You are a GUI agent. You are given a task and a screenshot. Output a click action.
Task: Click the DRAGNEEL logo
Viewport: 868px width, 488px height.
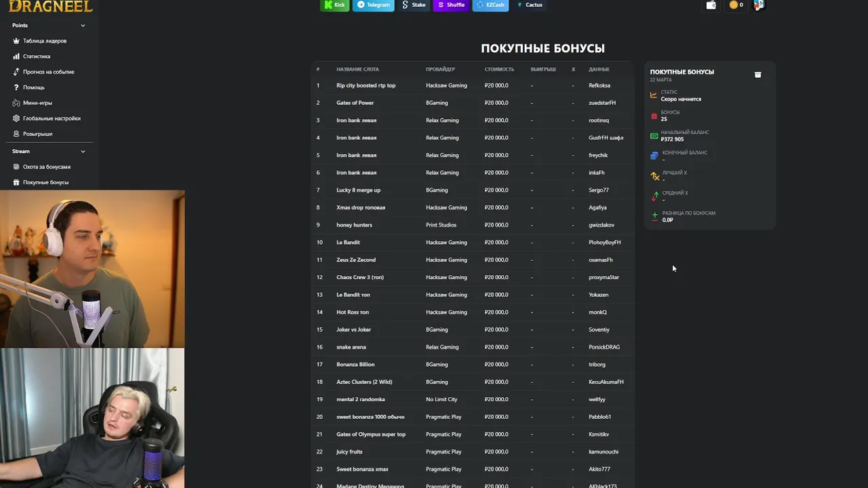point(50,6)
